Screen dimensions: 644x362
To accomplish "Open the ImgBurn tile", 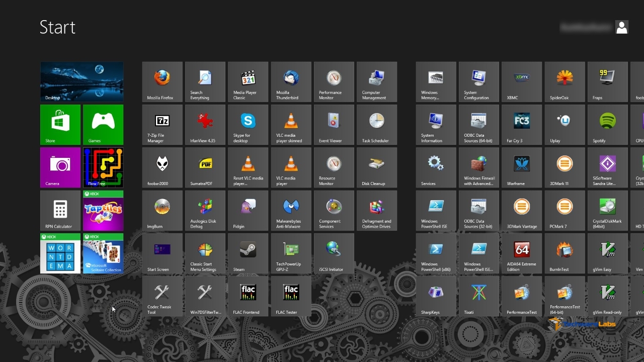I will pos(162,210).
